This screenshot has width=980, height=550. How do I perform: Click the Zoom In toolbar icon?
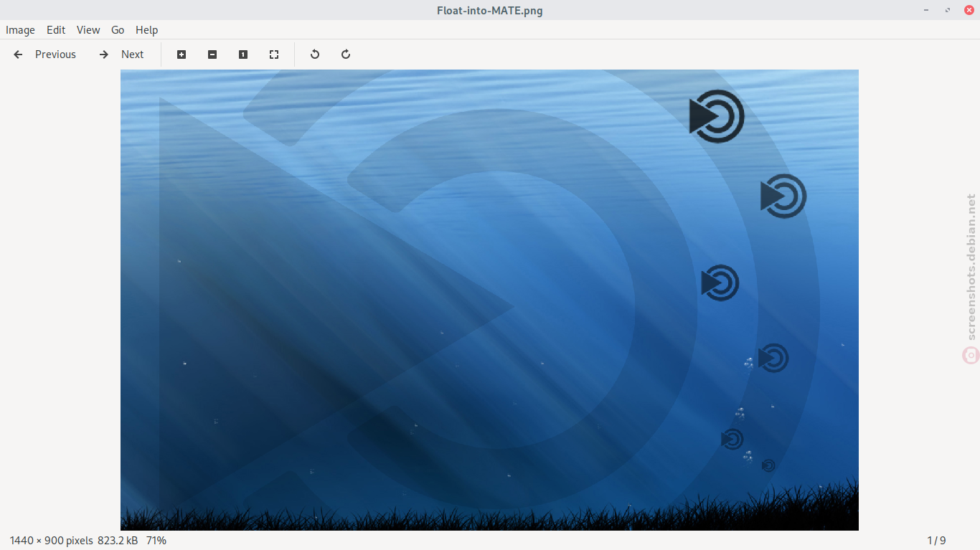click(182, 54)
